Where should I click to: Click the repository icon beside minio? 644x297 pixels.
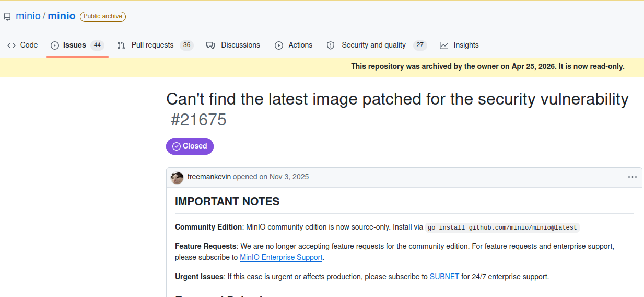pyautogui.click(x=7, y=17)
